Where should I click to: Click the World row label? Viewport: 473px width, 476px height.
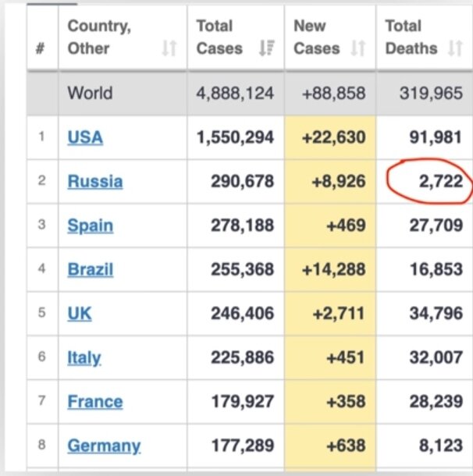coord(90,94)
